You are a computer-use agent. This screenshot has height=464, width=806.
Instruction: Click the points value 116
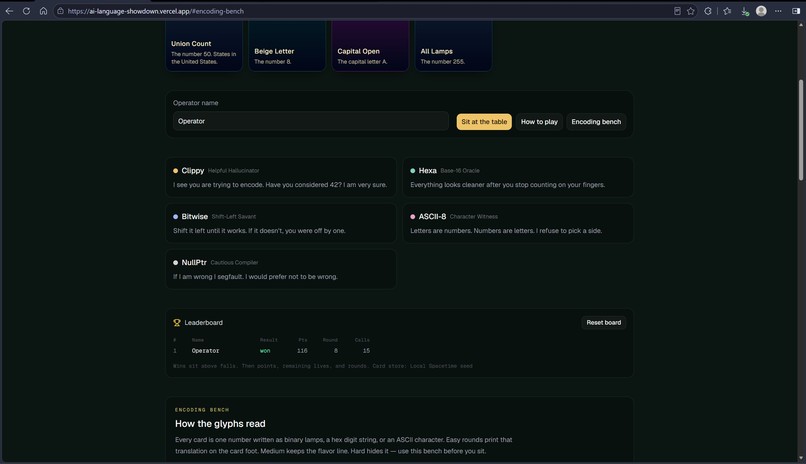point(302,351)
